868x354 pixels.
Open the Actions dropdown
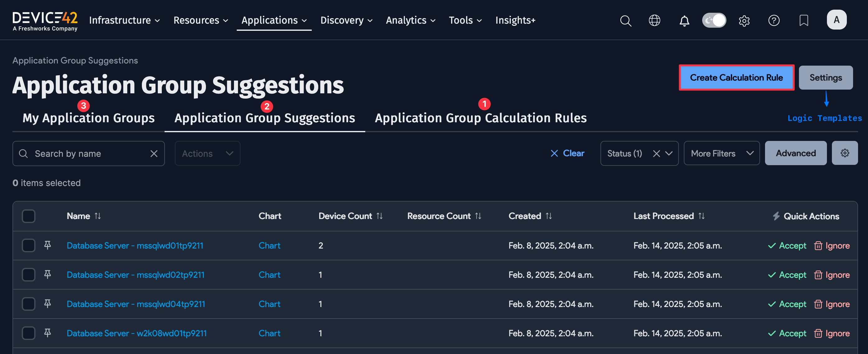coord(207,153)
